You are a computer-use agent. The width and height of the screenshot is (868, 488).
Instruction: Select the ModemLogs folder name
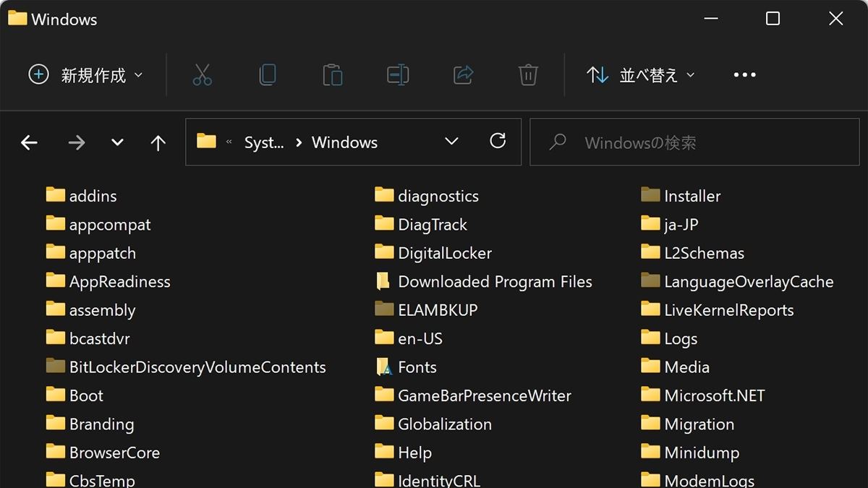(710, 480)
